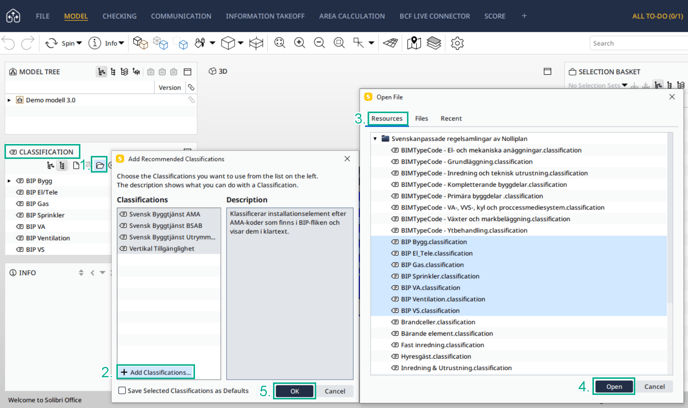Image resolution: width=688 pixels, height=408 pixels.
Task: Open the layers stack icon
Action: tap(434, 43)
